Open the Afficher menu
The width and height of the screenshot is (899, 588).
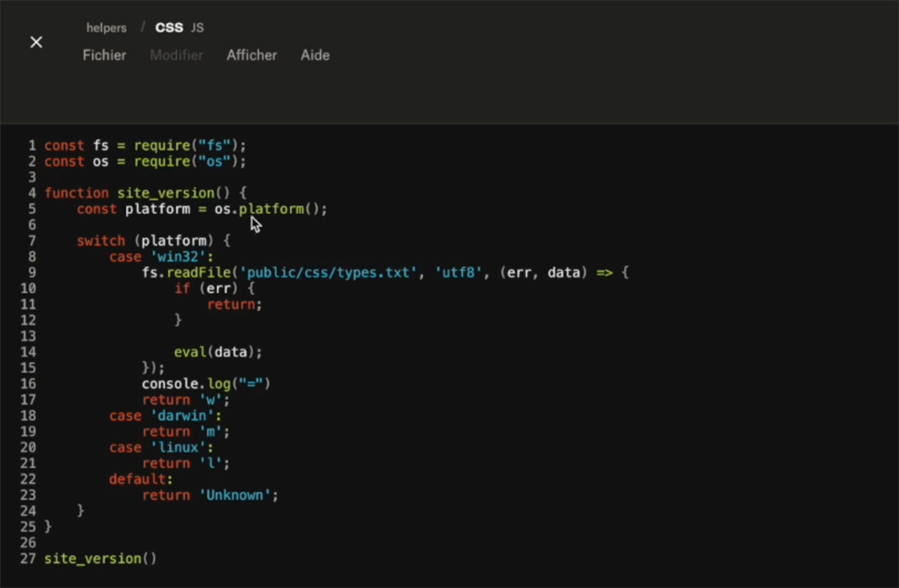pyautogui.click(x=252, y=55)
